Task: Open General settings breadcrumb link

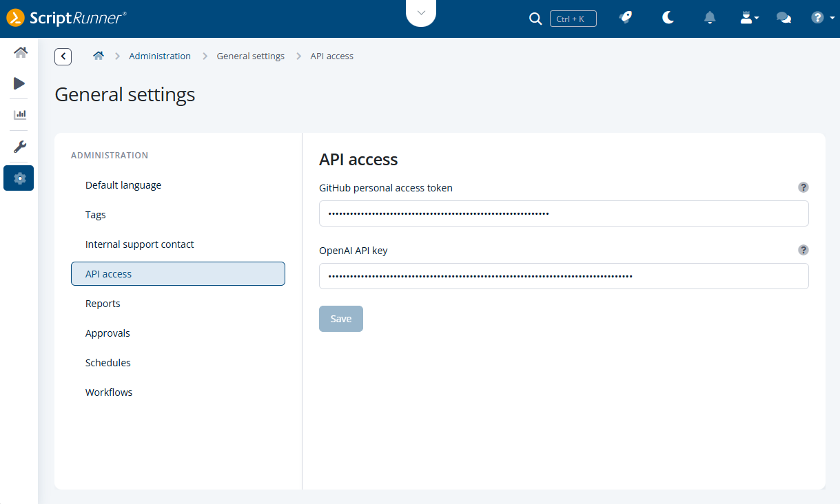Action: (250, 56)
